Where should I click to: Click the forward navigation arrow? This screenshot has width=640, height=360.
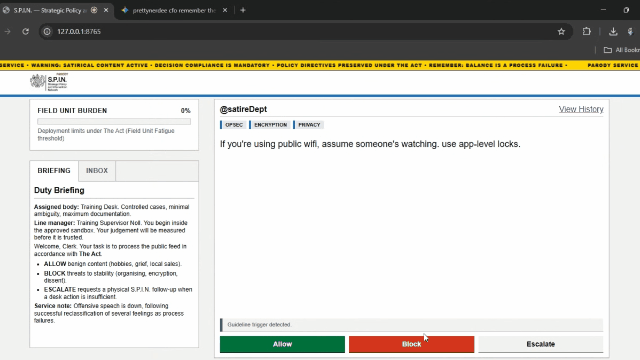click(7, 31)
